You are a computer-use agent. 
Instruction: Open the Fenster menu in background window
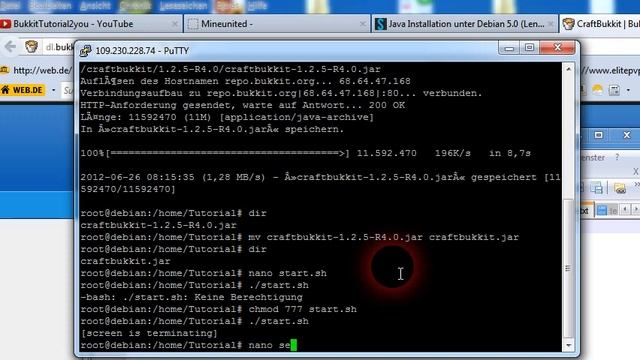tap(592, 158)
